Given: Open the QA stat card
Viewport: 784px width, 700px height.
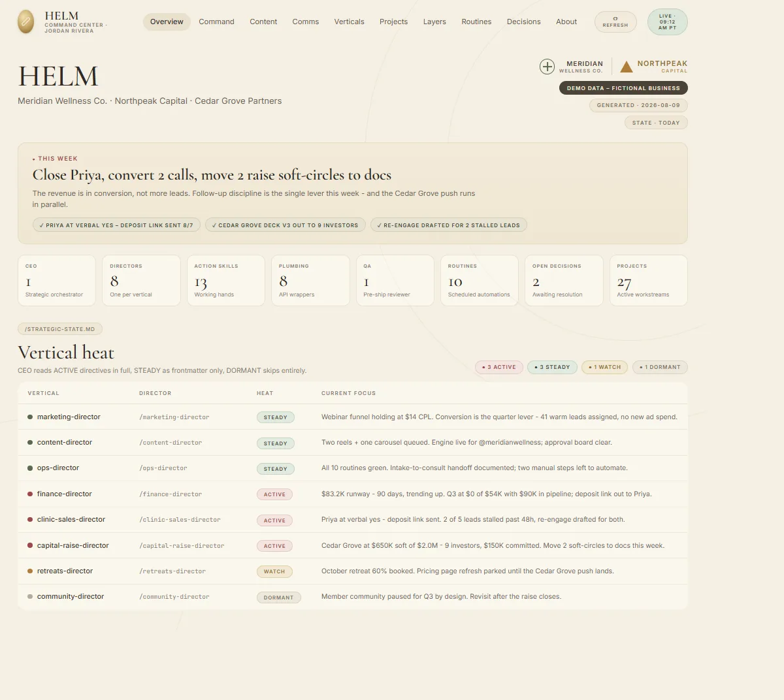Looking at the screenshot, I should click(395, 280).
